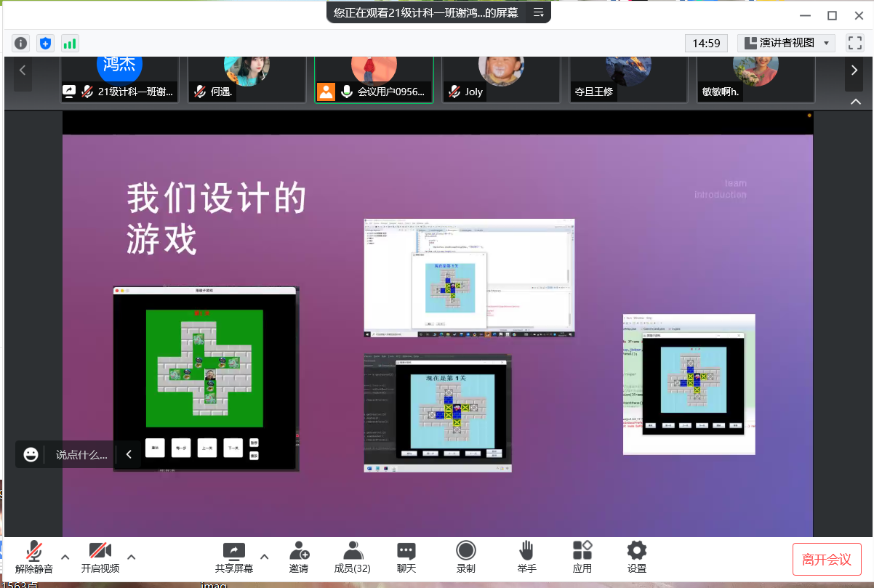The height and width of the screenshot is (588, 874).
Task: Click the red 离开会议 button
Action: [x=827, y=559]
